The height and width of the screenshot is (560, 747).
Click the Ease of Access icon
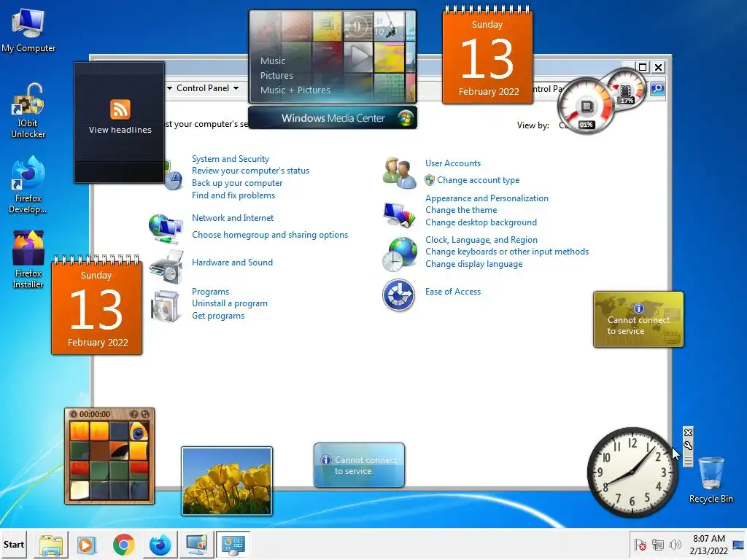click(x=399, y=295)
